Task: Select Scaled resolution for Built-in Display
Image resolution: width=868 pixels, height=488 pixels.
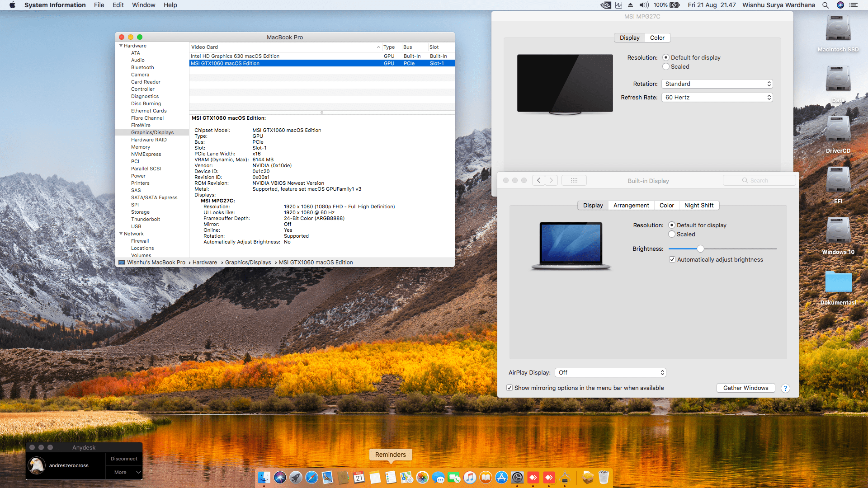Action: [672, 234]
